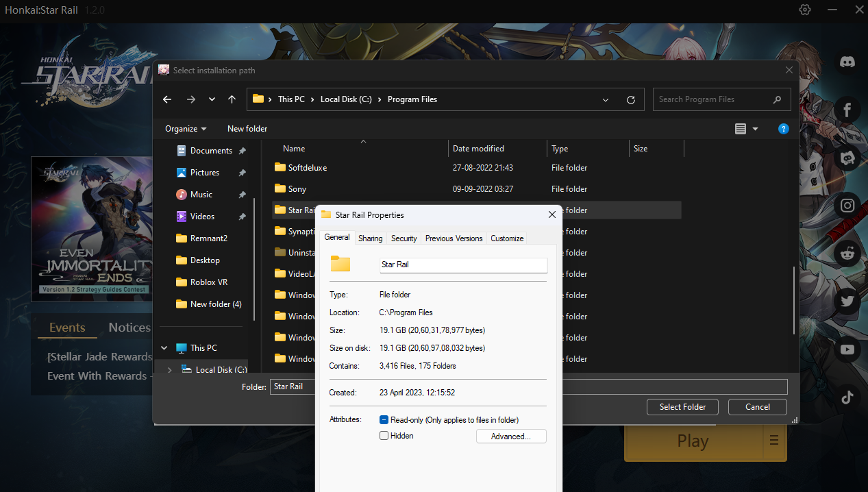Click the Softdeluxe folder icon
This screenshot has width=868, height=492.
(280, 167)
